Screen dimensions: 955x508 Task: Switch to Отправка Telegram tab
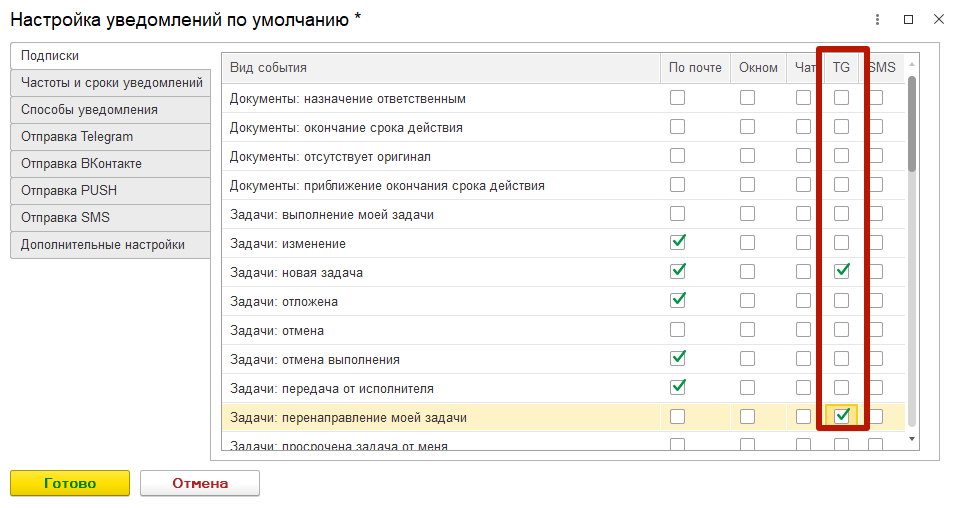point(111,136)
